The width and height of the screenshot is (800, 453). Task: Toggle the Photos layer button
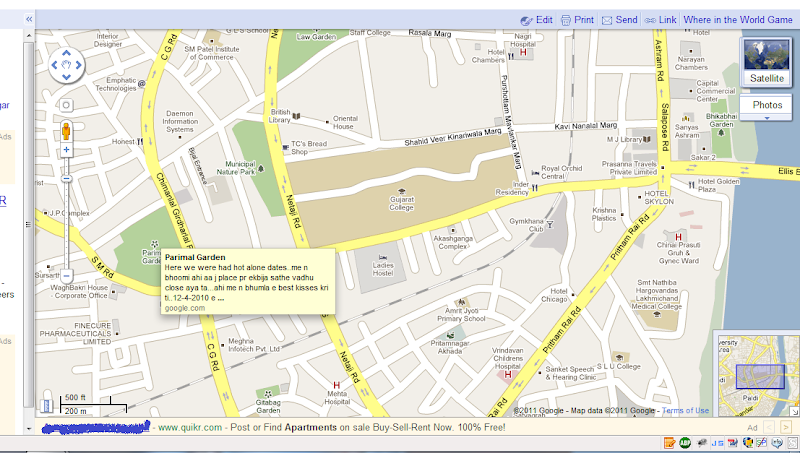(x=766, y=105)
